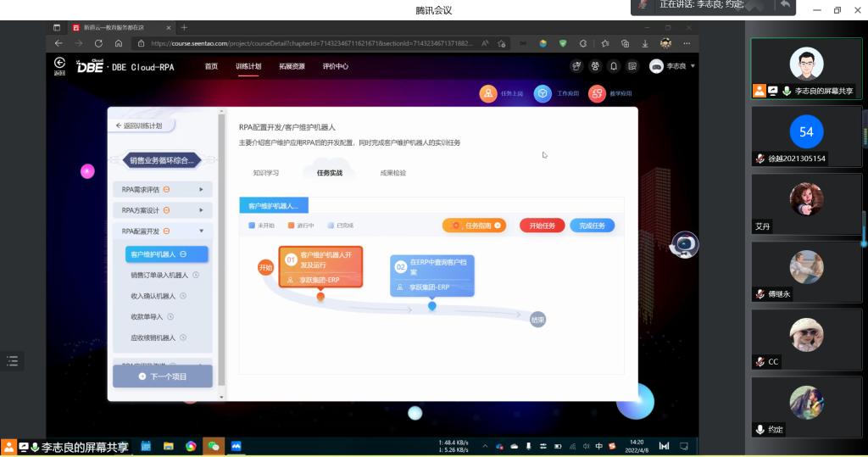Click the 01 客户维护机器人开发及运行 task card
868x457 pixels.
point(320,266)
